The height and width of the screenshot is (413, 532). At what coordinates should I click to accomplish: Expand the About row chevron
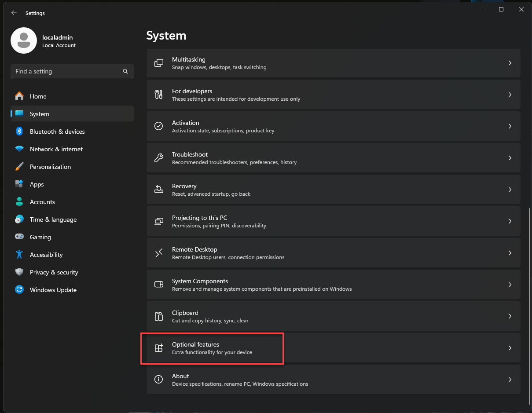point(510,380)
